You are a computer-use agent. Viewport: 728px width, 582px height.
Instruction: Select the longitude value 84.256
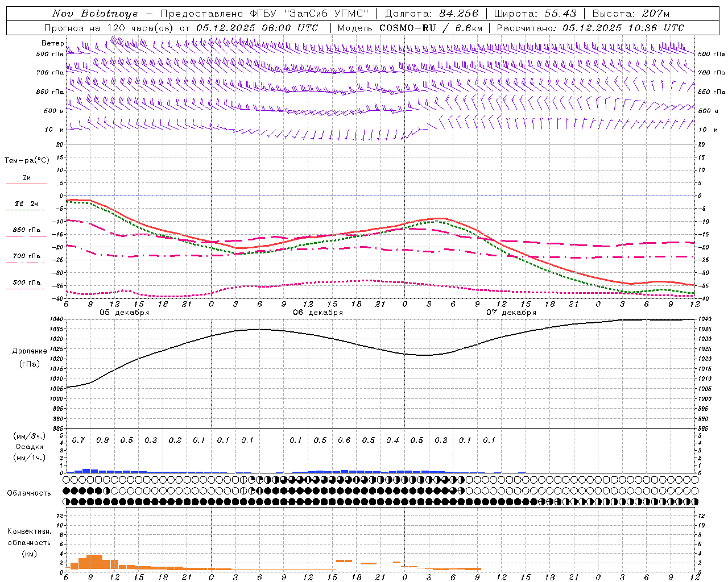[x=458, y=14]
